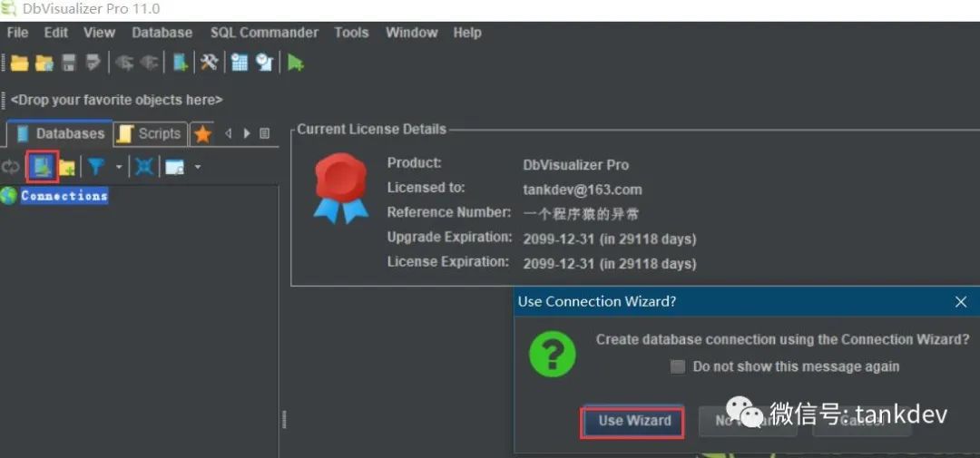This screenshot has height=458, width=980.
Task: Click the clock monitor toolbar icon
Action: coord(264,63)
